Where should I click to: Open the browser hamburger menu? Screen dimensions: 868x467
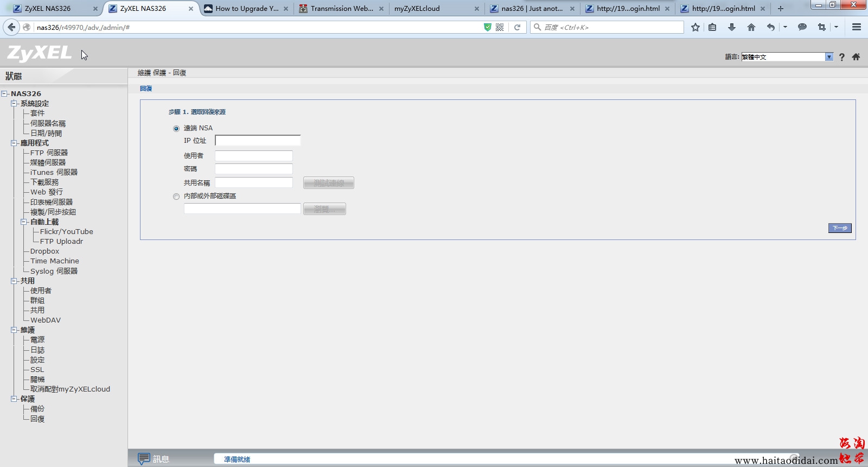(857, 27)
